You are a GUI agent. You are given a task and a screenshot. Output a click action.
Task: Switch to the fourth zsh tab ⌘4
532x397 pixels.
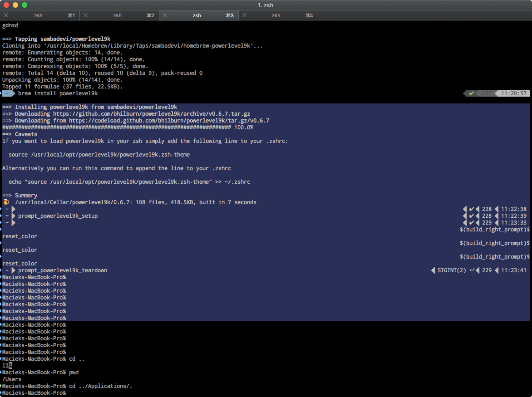[278, 15]
